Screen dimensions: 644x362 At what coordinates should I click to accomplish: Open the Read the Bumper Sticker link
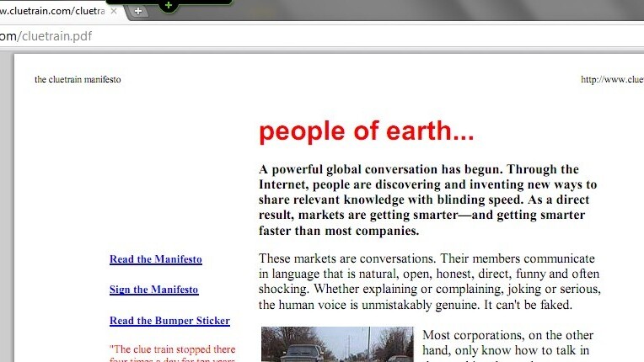pos(169,321)
